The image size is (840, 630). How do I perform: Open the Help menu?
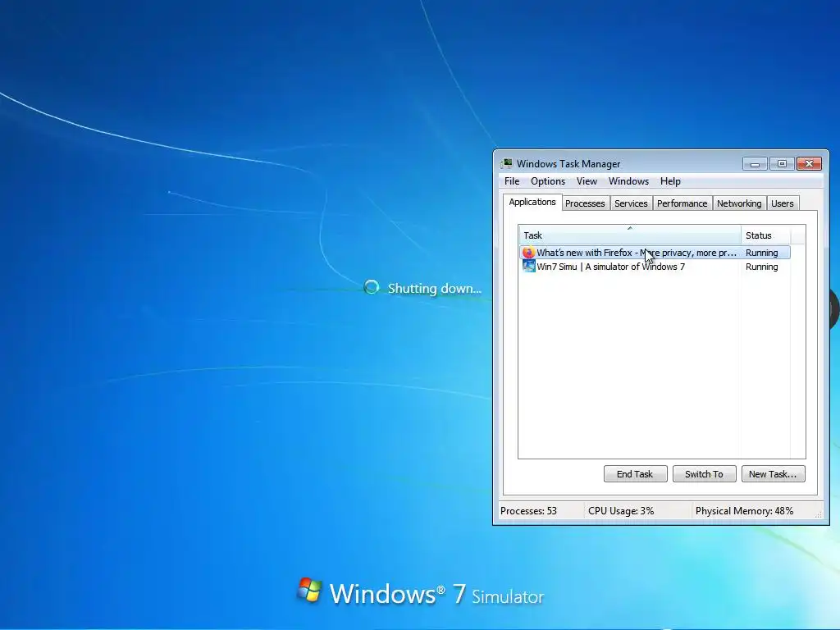[670, 181]
